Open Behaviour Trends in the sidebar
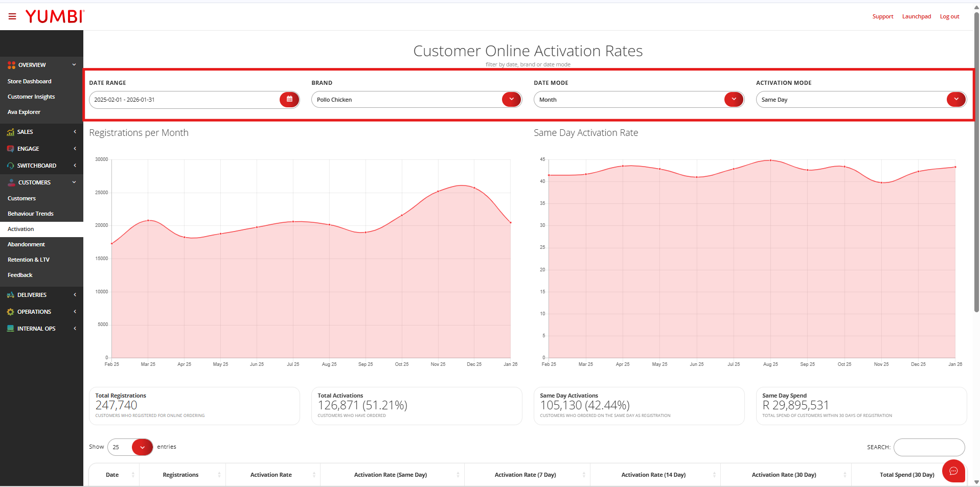 [31, 214]
